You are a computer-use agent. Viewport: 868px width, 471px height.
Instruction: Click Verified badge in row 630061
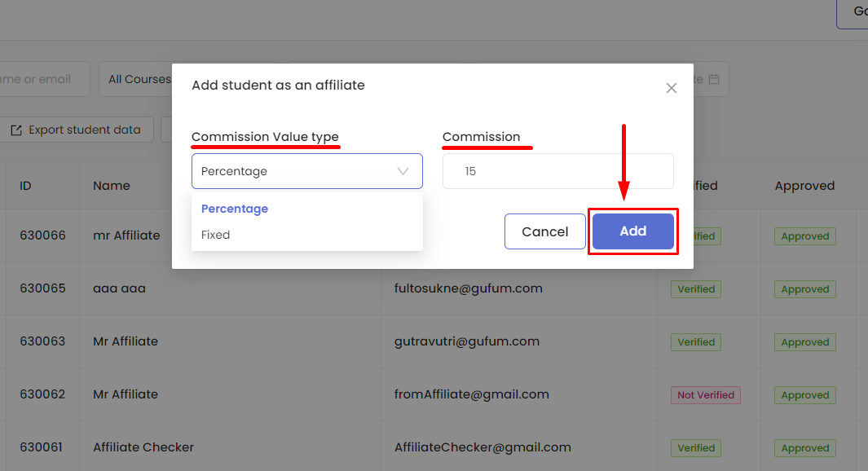[x=696, y=447]
